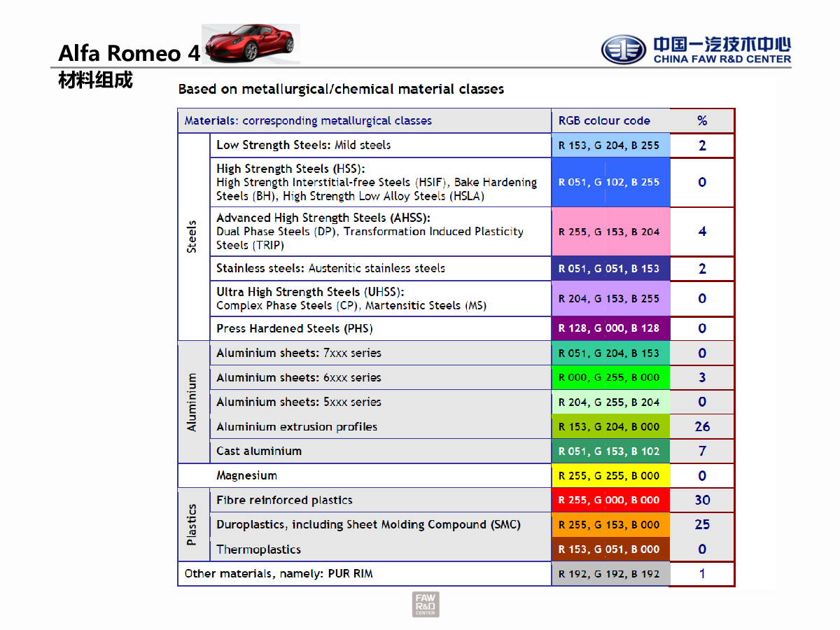The image size is (840, 630).
Task: Select the '材料组成' subtitle text
Action: [x=95, y=80]
